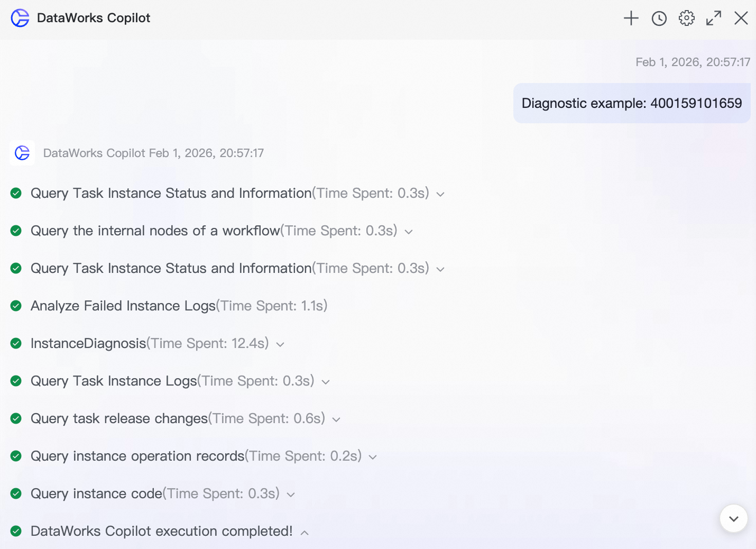
Task: Expand InstanceDiagnosis step details
Action: pos(280,344)
